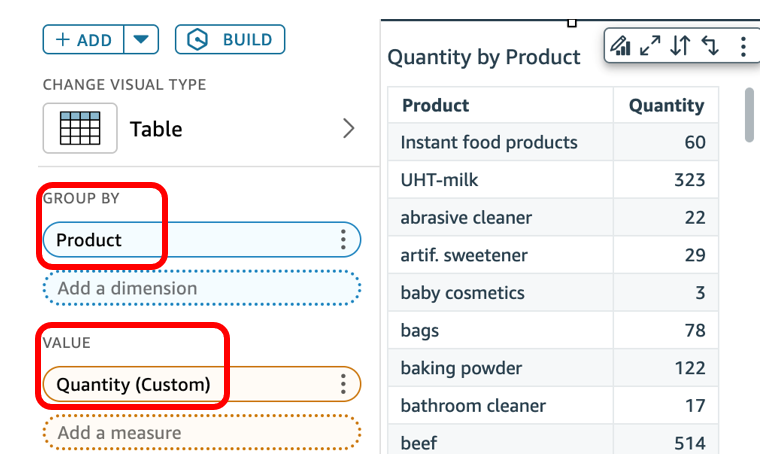Click the table's vertical scrollbar

click(x=750, y=115)
